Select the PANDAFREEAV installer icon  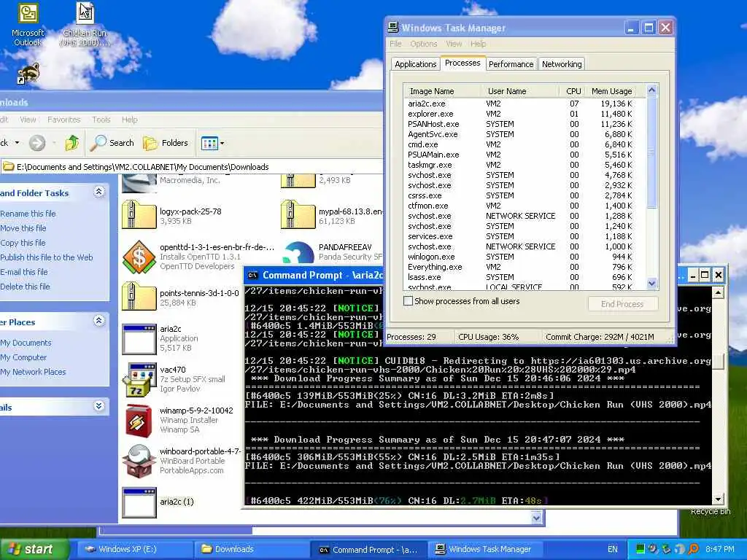(x=298, y=252)
